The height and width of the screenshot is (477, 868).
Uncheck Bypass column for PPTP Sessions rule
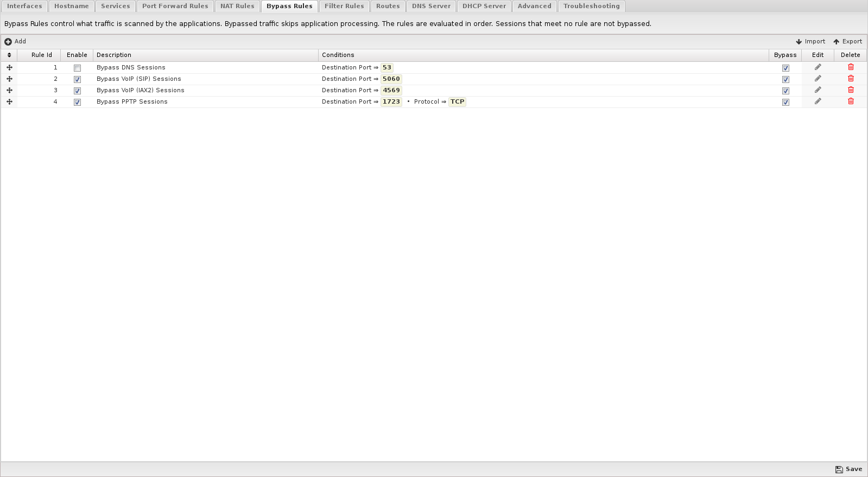pyautogui.click(x=785, y=102)
